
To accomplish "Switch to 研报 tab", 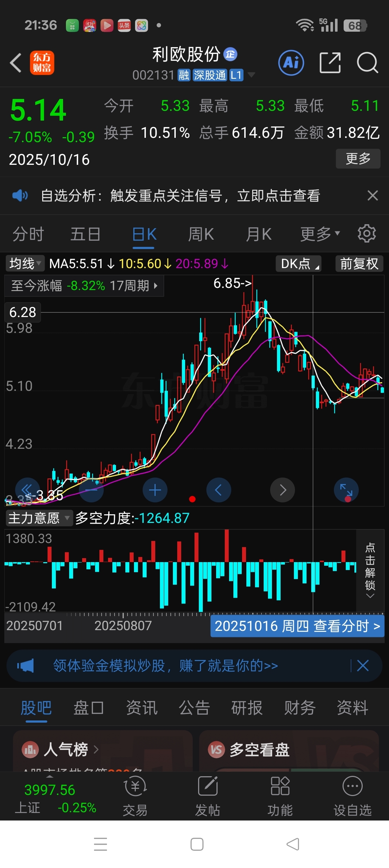I will point(247,708).
